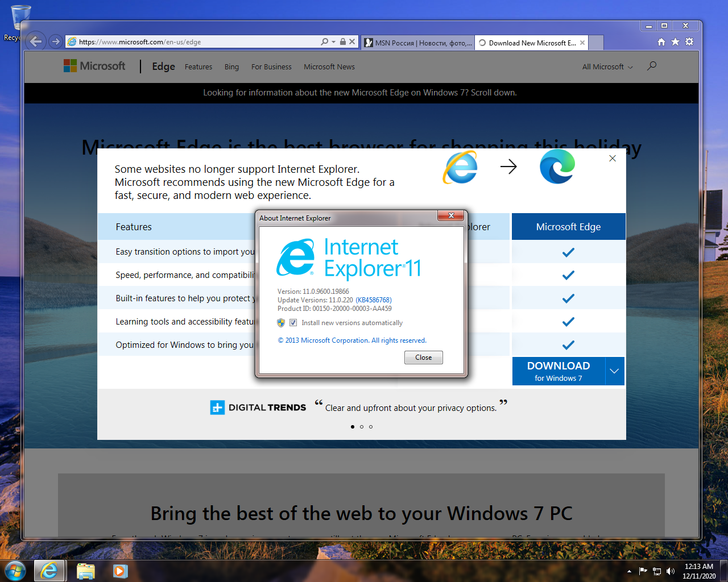Screen dimensions: 728x582
Task: Click the site search magnifier icon
Action: click(x=652, y=66)
